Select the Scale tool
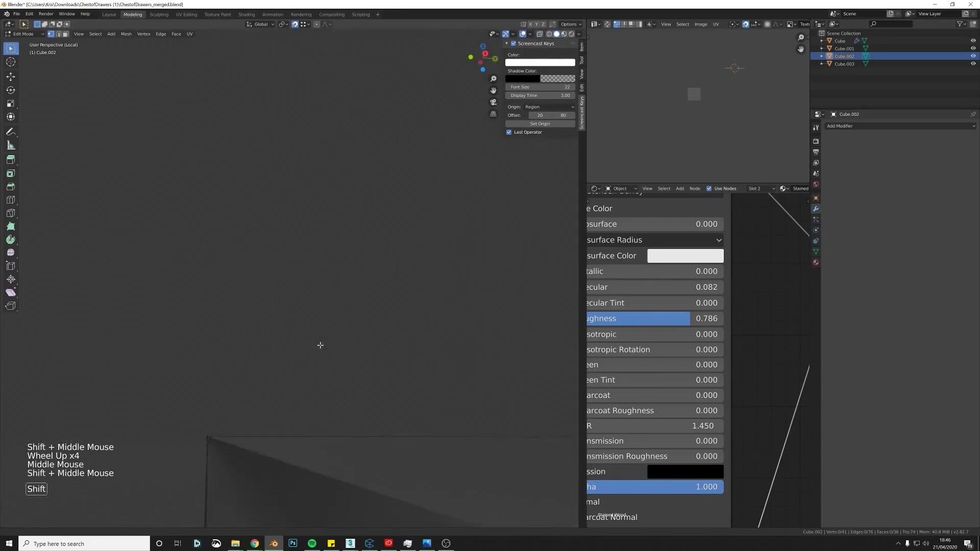 (11, 104)
